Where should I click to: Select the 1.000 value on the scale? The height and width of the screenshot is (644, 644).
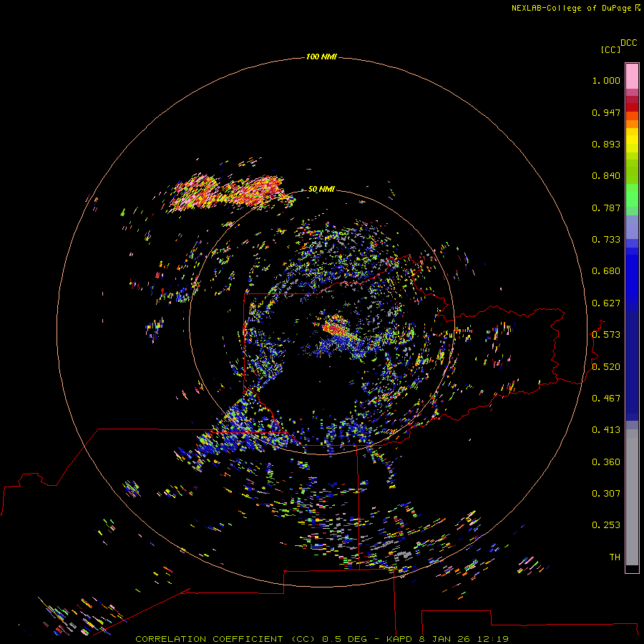tap(606, 80)
